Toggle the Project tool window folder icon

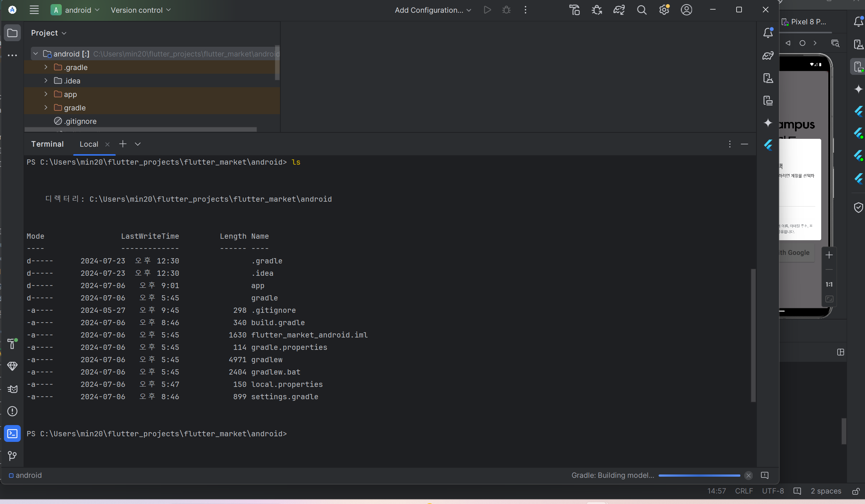[12, 33]
